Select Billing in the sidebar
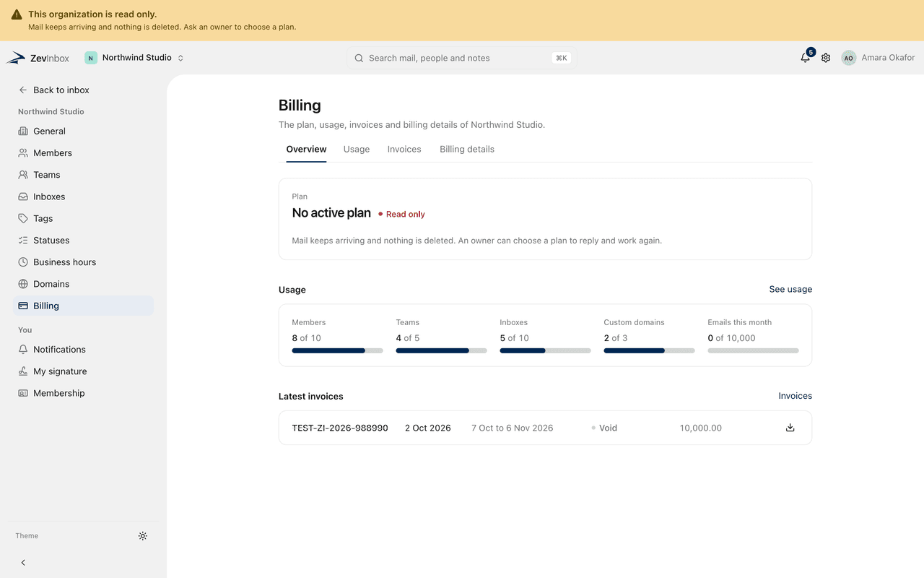 (x=84, y=306)
